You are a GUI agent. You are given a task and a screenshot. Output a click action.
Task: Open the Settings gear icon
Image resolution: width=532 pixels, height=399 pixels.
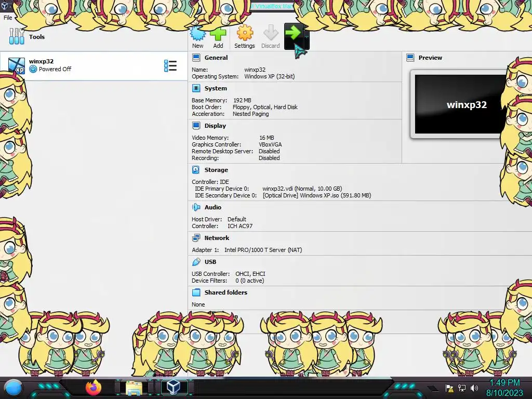[x=244, y=37]
